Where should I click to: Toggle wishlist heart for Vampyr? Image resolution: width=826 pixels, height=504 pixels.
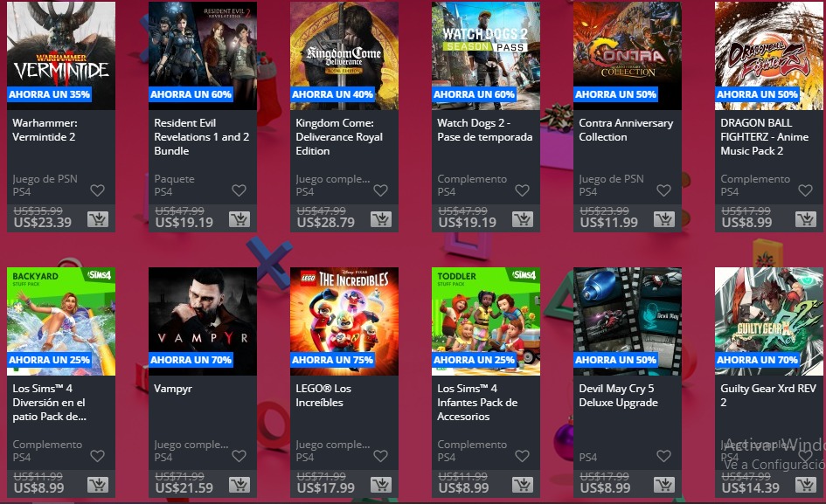point(239,456)
